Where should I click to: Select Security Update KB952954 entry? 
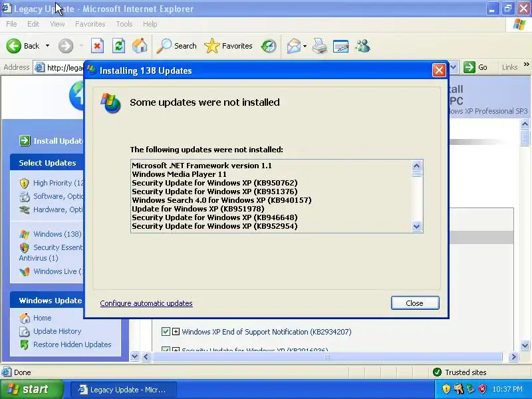tap(215, 226)
